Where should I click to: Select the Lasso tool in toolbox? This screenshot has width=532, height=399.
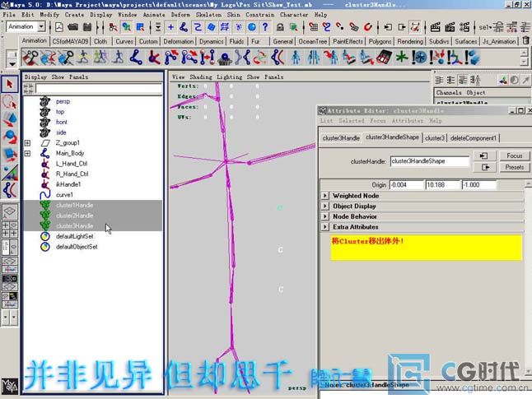click(10, 102)
